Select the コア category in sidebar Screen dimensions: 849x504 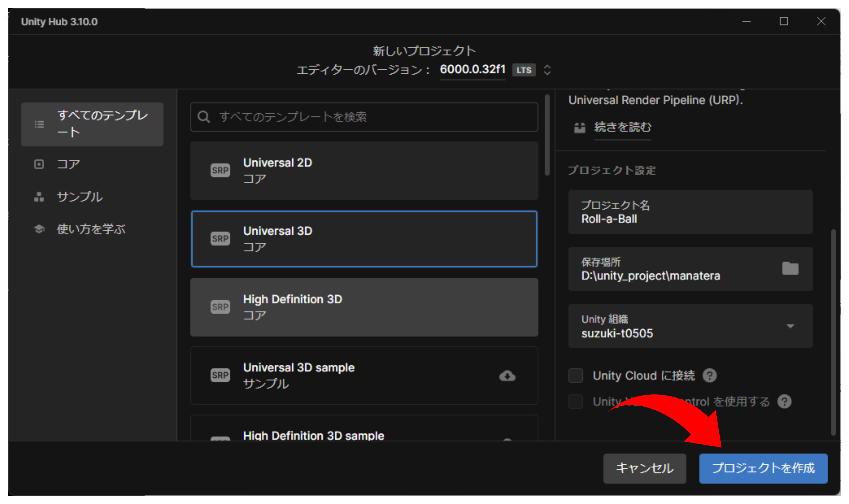point(68,164)
